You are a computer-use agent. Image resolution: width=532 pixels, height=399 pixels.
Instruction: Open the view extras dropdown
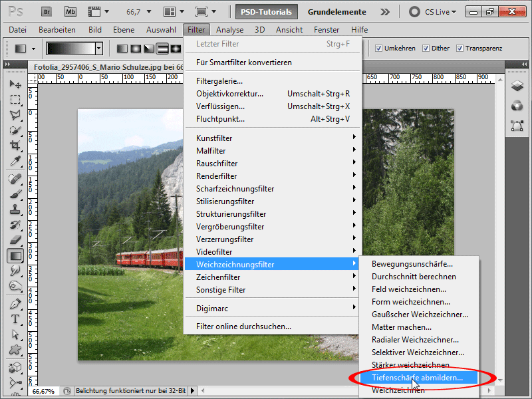107,12
